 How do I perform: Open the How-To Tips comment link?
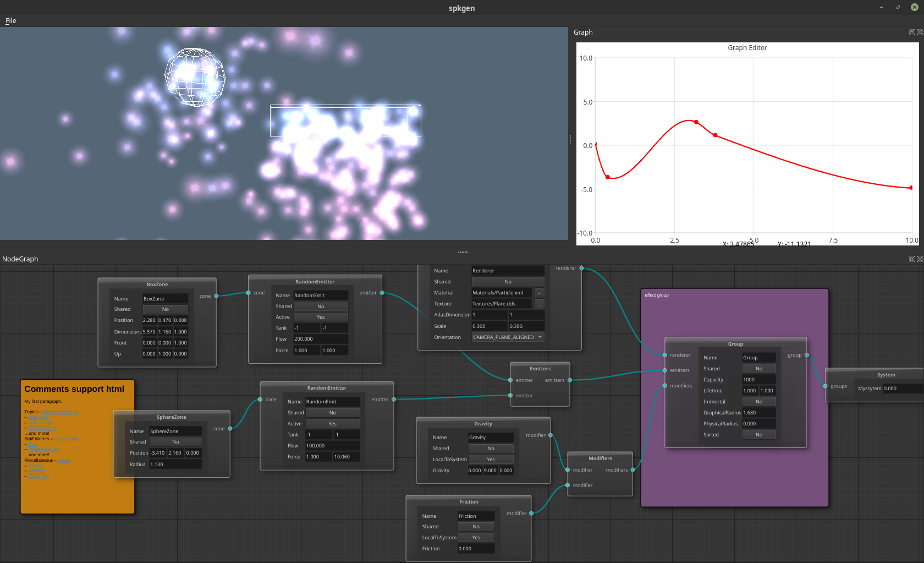41,423
